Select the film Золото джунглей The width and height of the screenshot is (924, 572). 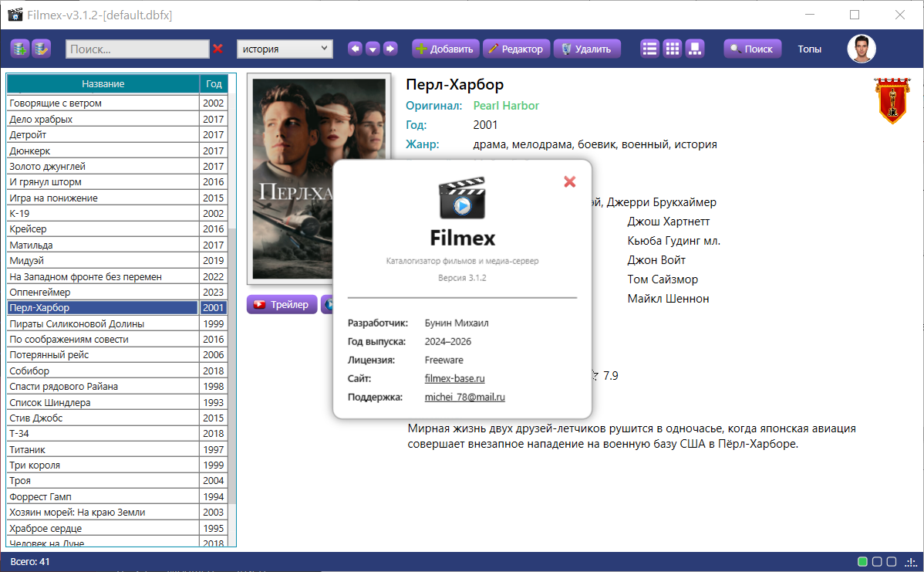click(x=117, y=166)
